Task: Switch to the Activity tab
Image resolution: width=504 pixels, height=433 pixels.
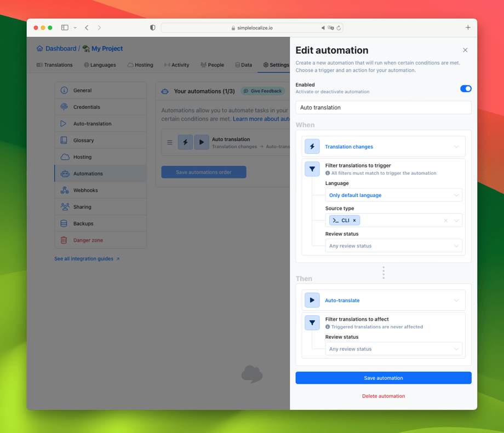Action: (176, 65)
